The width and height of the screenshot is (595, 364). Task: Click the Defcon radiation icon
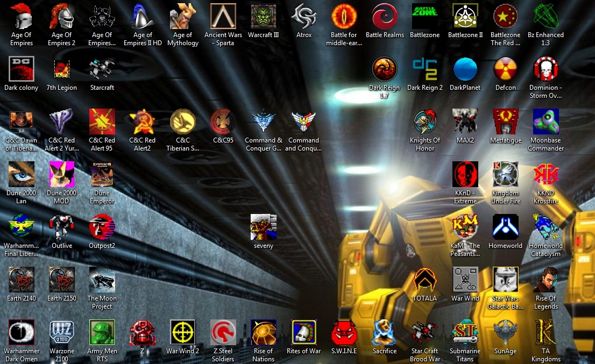[x=506, y=69]
